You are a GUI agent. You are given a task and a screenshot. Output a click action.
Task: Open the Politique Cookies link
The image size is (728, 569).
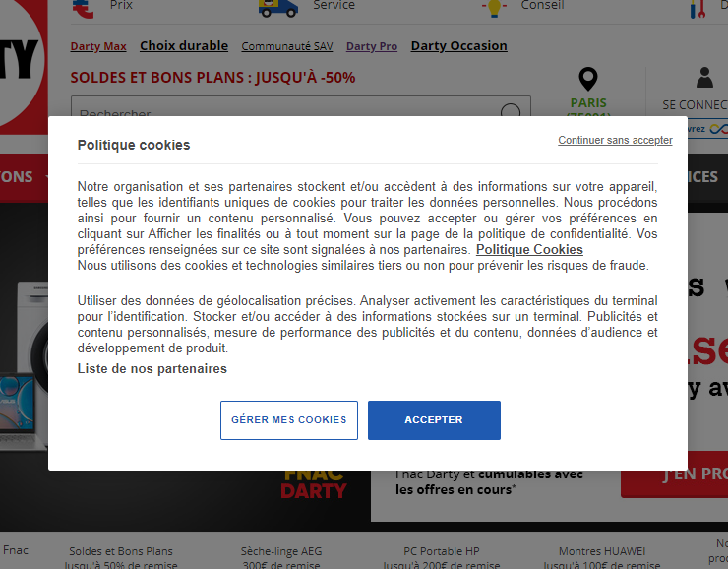529,249
